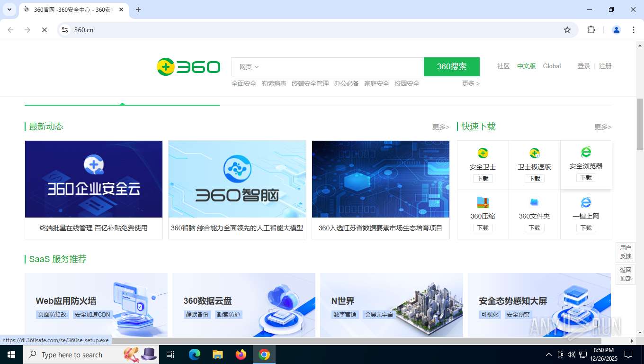Click the 一键上网 icon
Screen dimensions: 644x364
tap(586, 202)
